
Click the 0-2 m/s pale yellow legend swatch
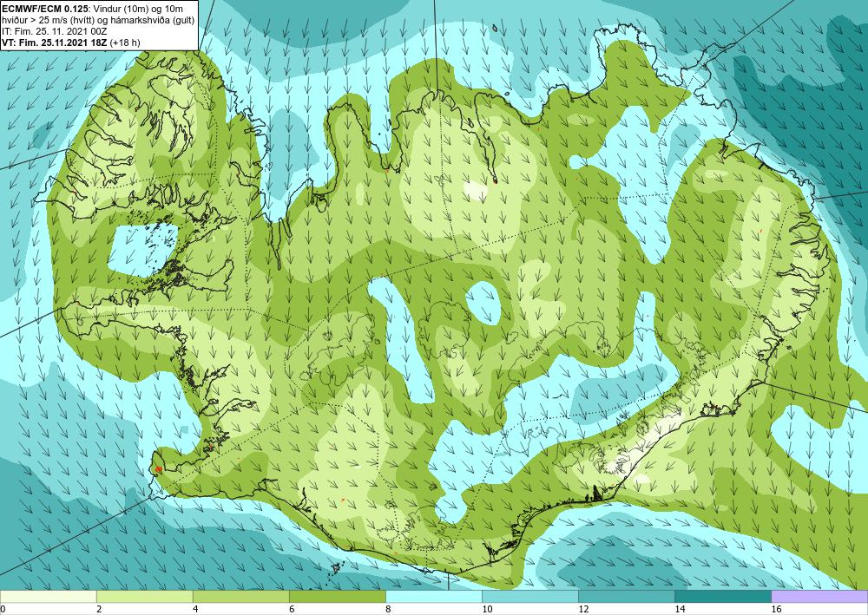(48, 597)
